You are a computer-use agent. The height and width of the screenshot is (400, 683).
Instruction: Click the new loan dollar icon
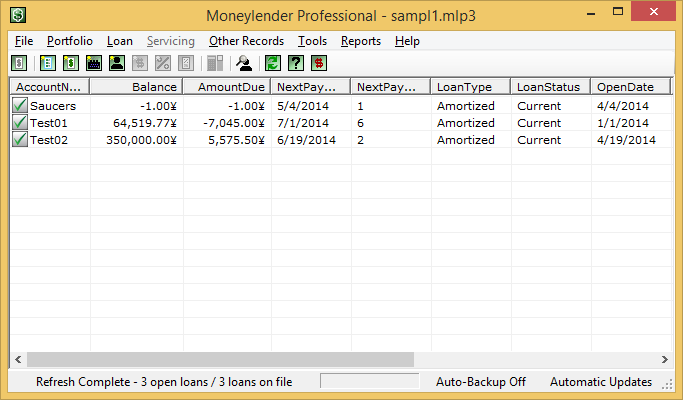(71, 63)
